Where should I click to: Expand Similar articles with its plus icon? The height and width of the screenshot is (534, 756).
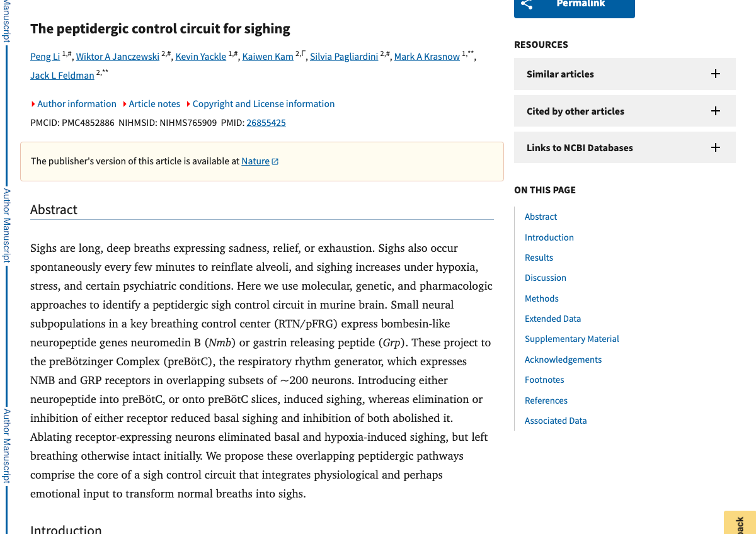(x=716, y=74)
